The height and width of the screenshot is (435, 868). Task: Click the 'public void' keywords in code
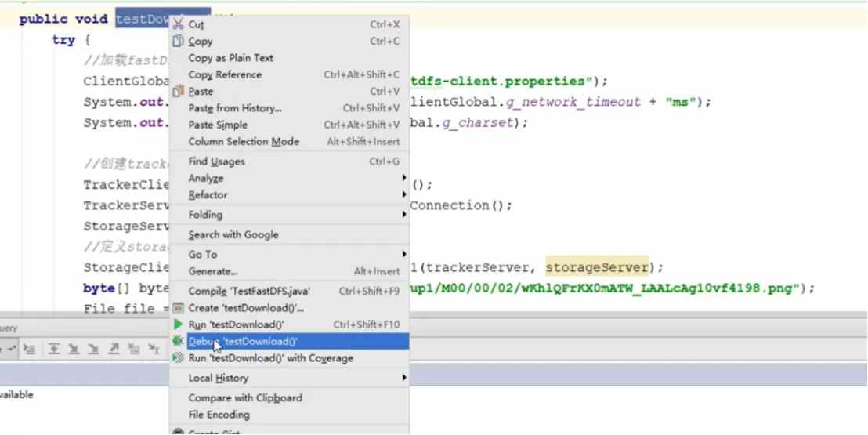(63, 19)
